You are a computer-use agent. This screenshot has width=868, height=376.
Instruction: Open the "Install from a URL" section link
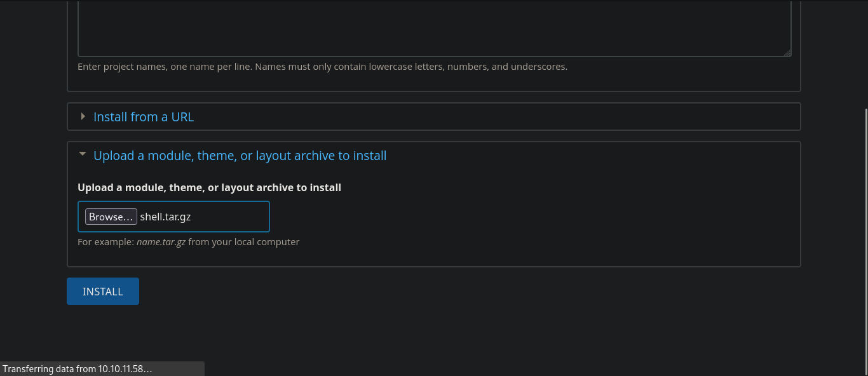(144, 117)
